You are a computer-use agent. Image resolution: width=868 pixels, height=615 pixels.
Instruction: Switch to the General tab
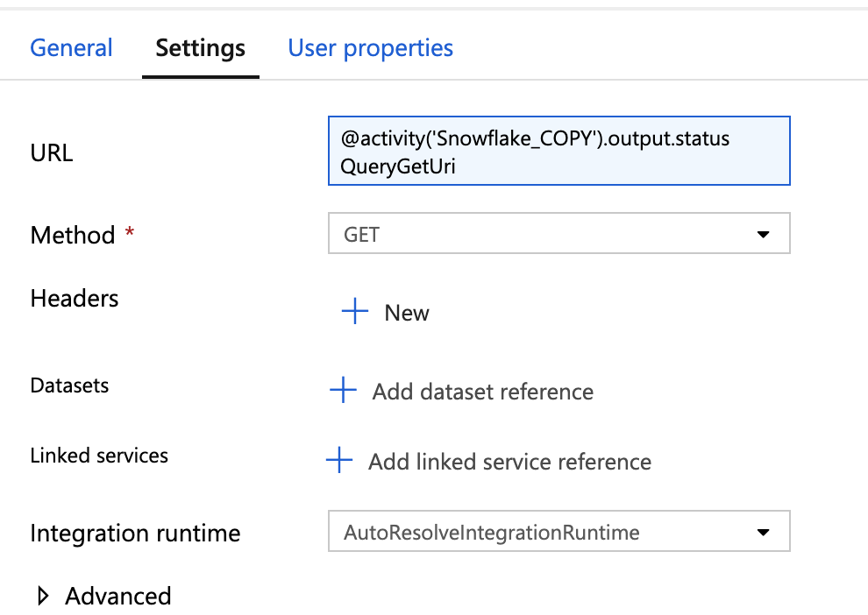click(71, 47)
